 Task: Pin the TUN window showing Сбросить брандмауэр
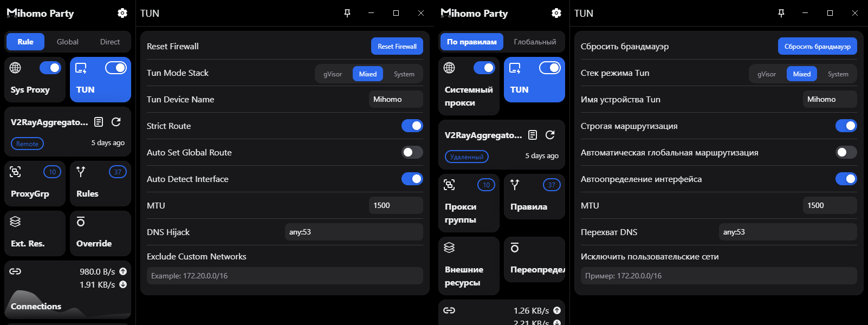click(x=781, y=13)
